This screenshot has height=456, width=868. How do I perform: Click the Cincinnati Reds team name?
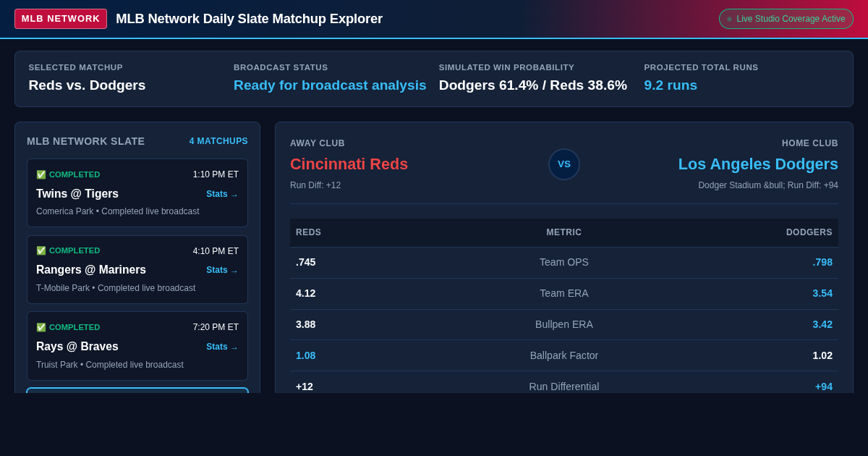coord(349,164)
